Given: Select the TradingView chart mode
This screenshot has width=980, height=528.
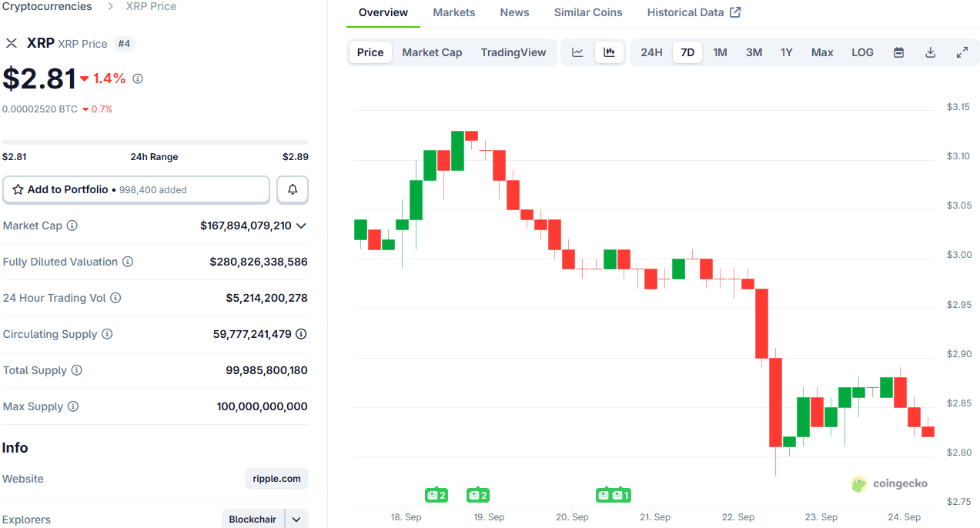Looking at the screenshot, I should [x=513, y=52].
